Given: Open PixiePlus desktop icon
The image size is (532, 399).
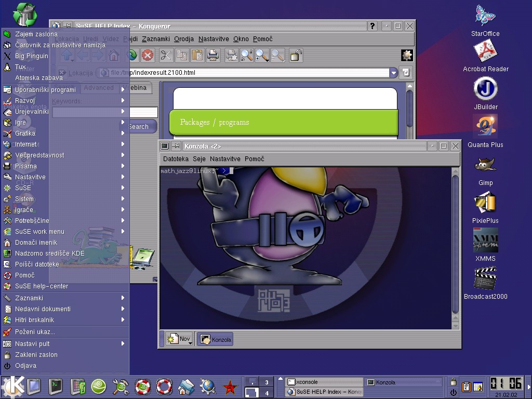Looking at the screenshot, I should point(485,208).
